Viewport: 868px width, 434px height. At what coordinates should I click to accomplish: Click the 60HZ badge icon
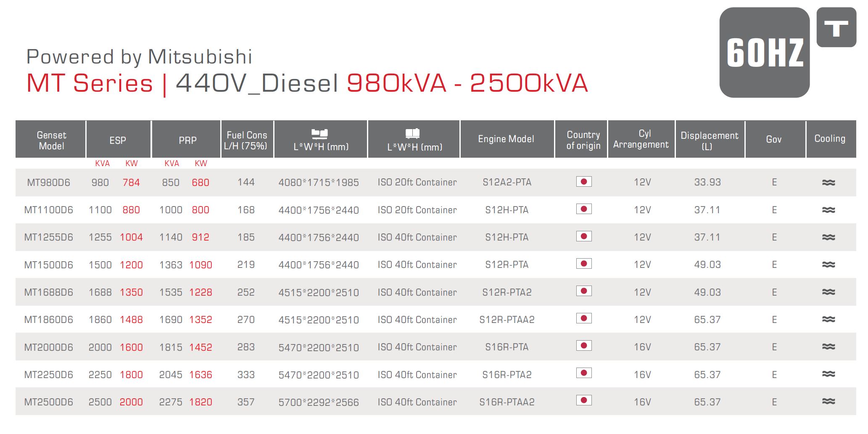[764, 53]
